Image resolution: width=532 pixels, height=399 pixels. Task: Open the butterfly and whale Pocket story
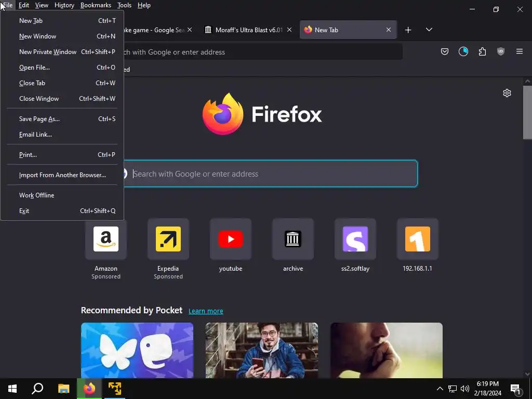coord(137,350)
